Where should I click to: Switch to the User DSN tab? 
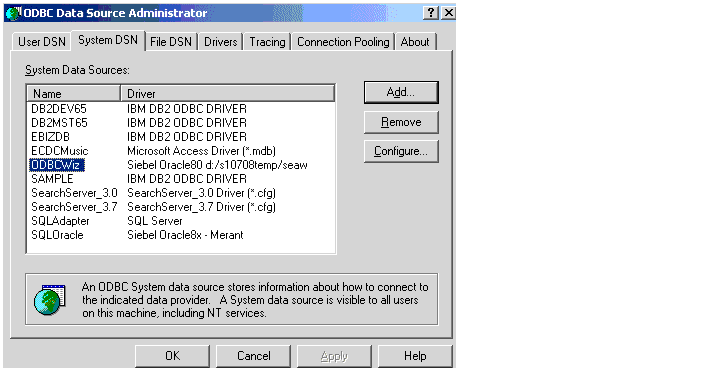coord(41,42)
